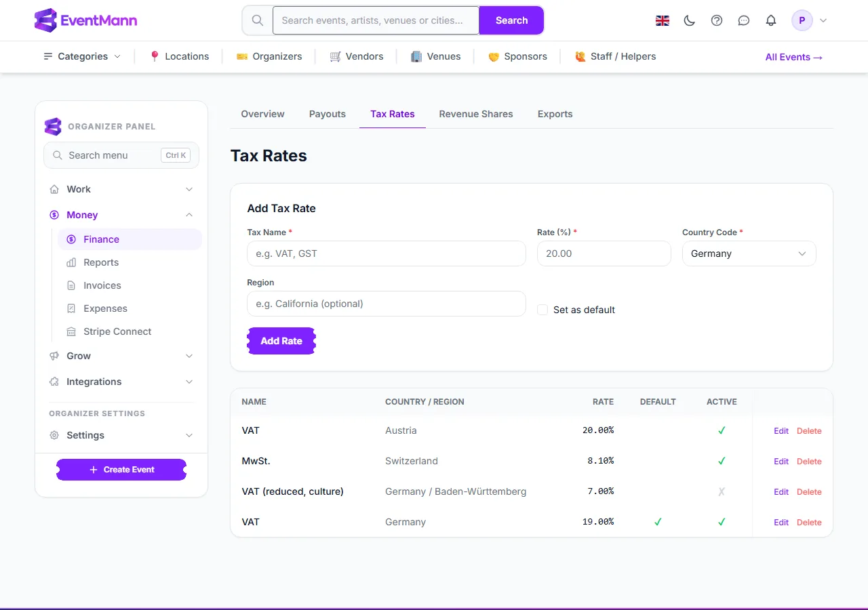868x610 pixels.
Task: Open Invoices in the sidebar
Action: pyautogui.click(x=130, y=285)
